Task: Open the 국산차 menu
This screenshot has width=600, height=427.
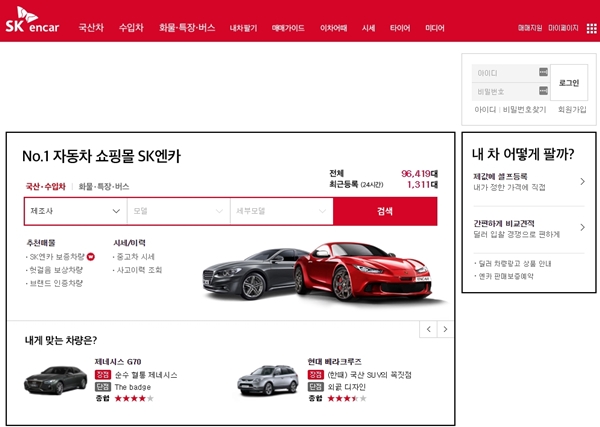Action: point(91,28)
